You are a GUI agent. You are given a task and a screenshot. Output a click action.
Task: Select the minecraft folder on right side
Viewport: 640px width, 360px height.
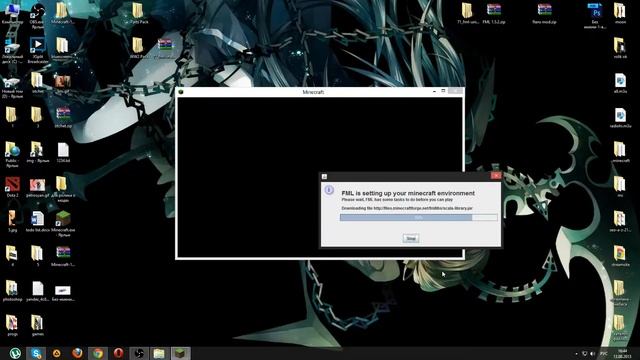pyautogui.click(x=620, y=152)
